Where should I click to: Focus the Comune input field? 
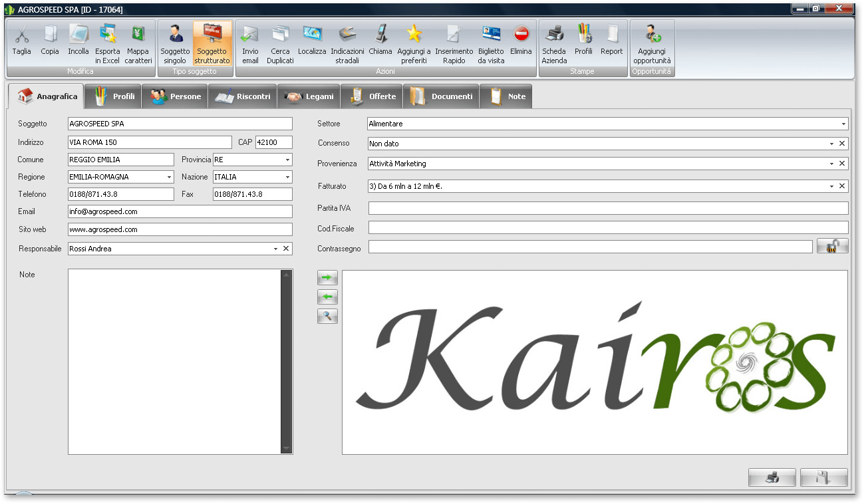tap(120, 160)
